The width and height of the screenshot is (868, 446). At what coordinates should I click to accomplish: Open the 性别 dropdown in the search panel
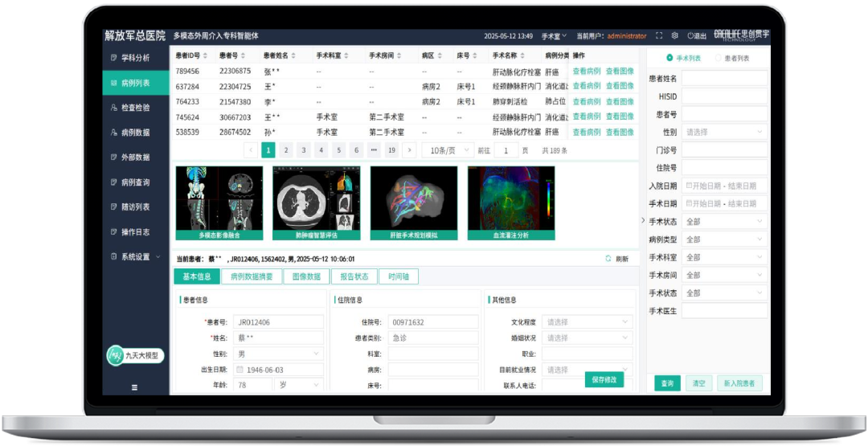pyautogui.click(x=724, y=132)
